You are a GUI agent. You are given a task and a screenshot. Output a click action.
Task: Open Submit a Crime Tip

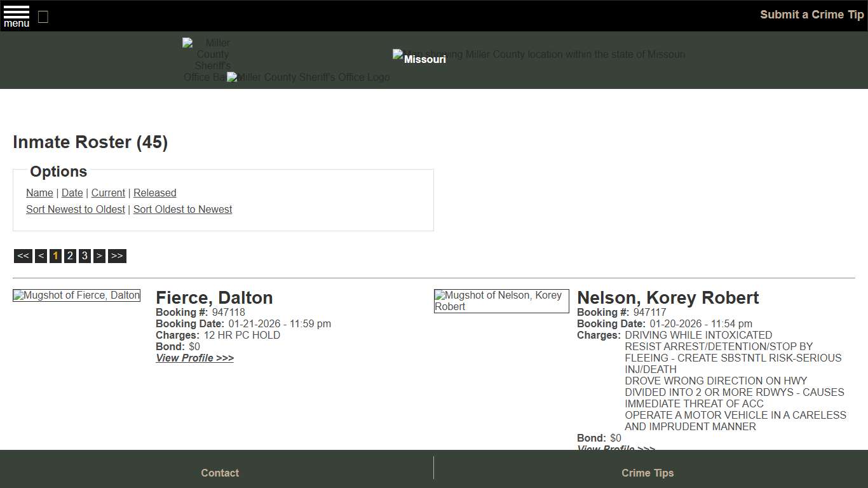(x=811, y=14)
